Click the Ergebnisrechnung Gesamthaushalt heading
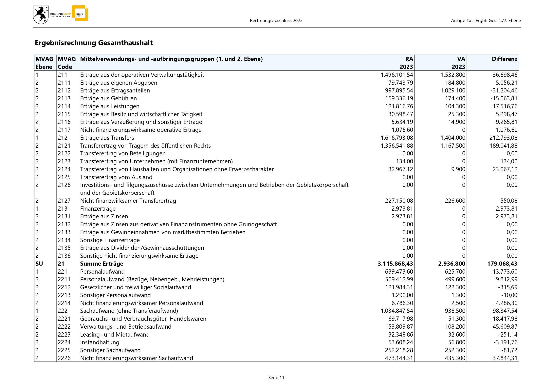 coord(94,43)
